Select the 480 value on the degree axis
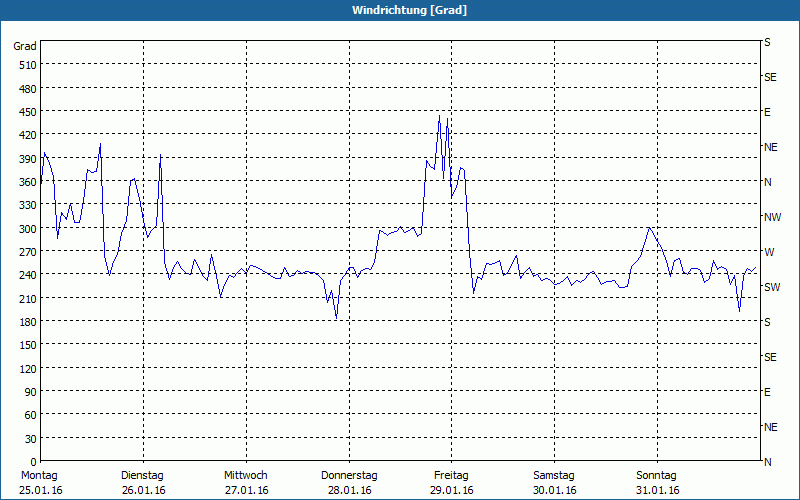Image resolution: width=800 pixels, height=500 pixels. click(x=28, y=89)
